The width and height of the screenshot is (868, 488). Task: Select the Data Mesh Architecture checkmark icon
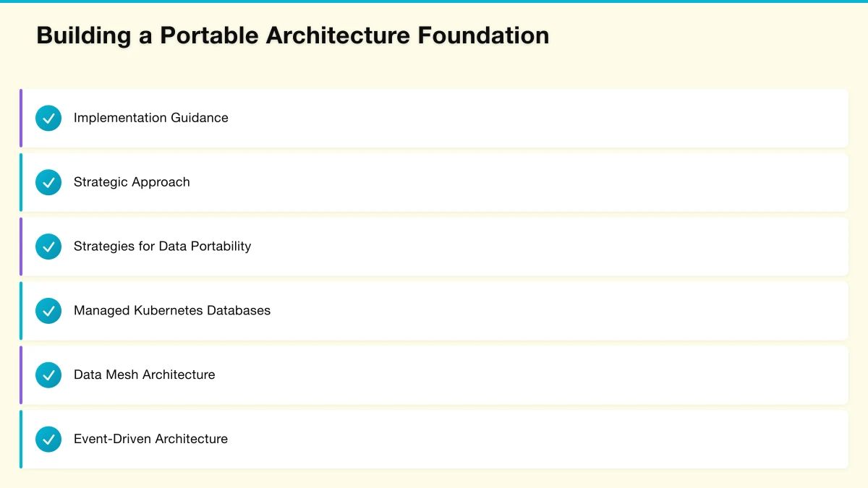(48, 375)
